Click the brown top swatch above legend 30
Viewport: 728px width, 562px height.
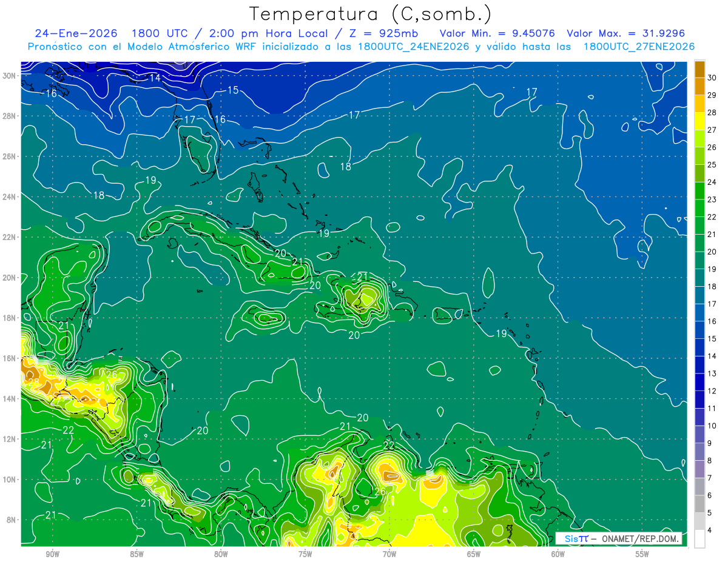coord(699,69)
